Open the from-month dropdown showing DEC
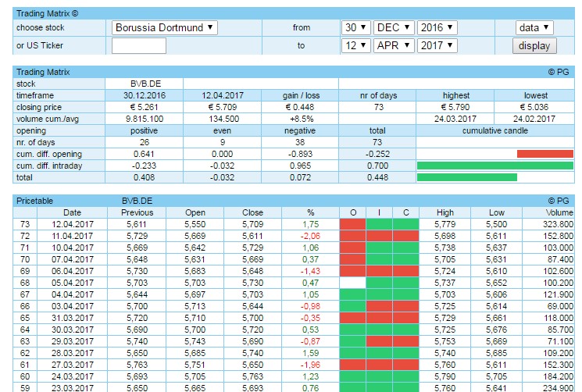582x392 pixels. pos(394,27)
